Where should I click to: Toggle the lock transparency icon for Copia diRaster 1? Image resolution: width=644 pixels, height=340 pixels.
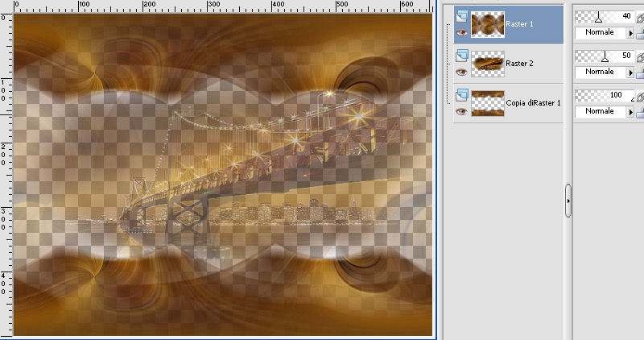click(640, 113)
